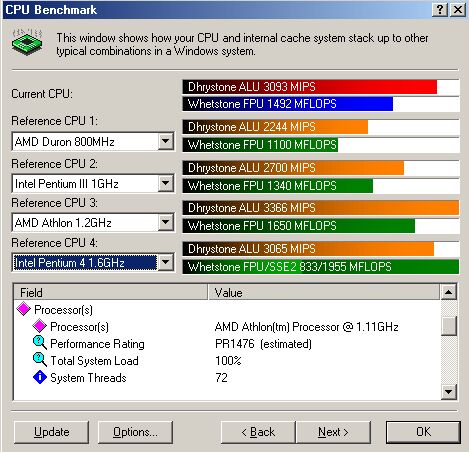Viewport: 469px width, 452px height.
Task: Click the blue info icon beside System Threads
Action: point(40,377)
